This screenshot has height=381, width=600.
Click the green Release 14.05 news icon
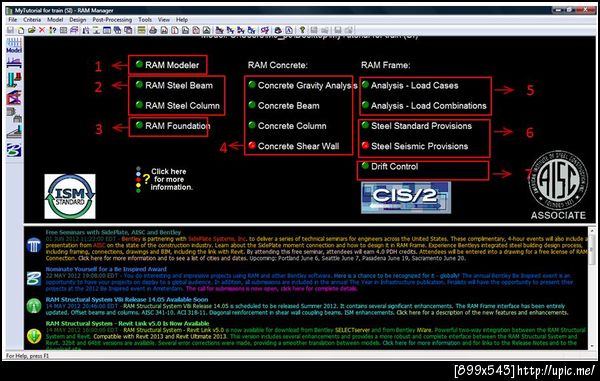34,306
